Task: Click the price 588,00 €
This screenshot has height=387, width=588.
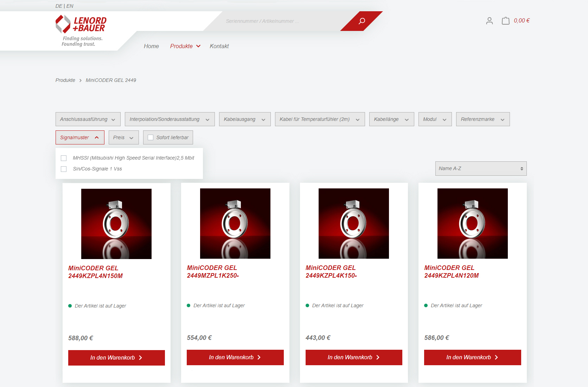Action: pos(81,338)
